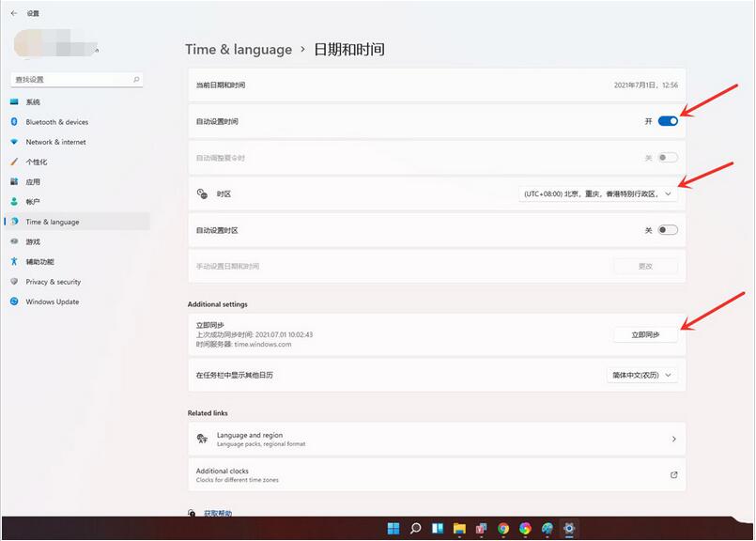Click the Windows Update icon in sidebar
The image size is (756, 541).
click(14, 301)
